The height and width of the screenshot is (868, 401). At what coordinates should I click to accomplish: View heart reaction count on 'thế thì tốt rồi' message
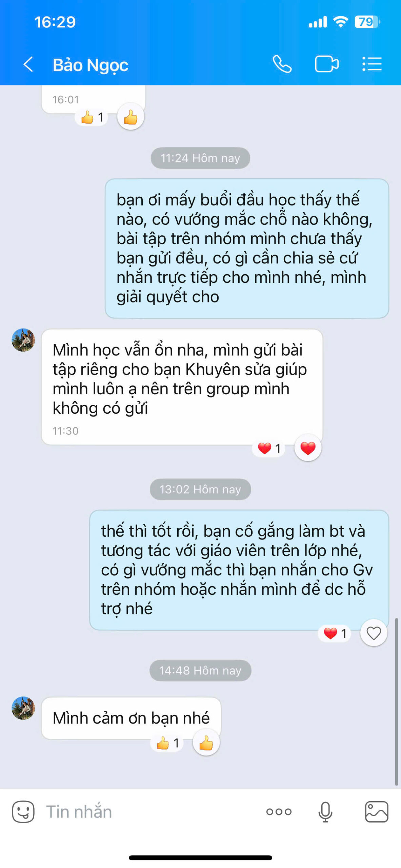point(335,633)
